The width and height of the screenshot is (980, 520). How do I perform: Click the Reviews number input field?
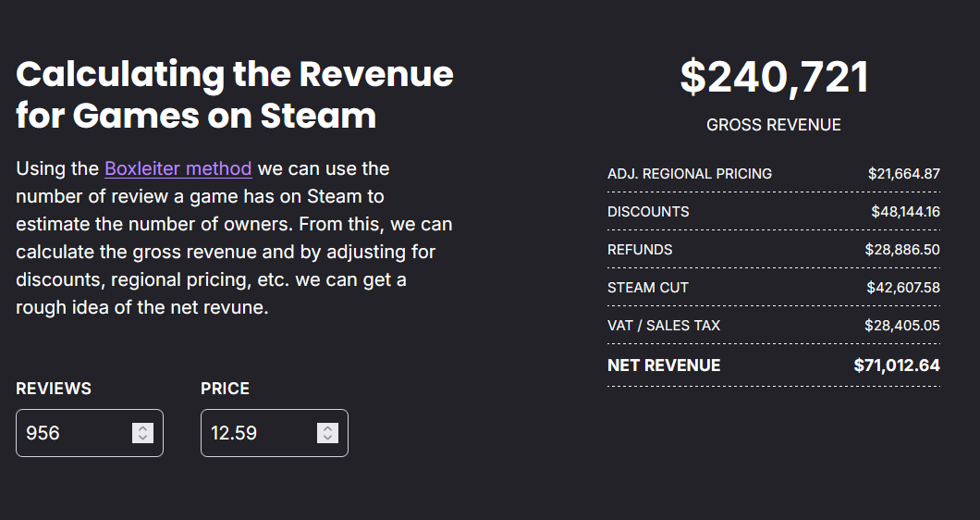(76, 433)
